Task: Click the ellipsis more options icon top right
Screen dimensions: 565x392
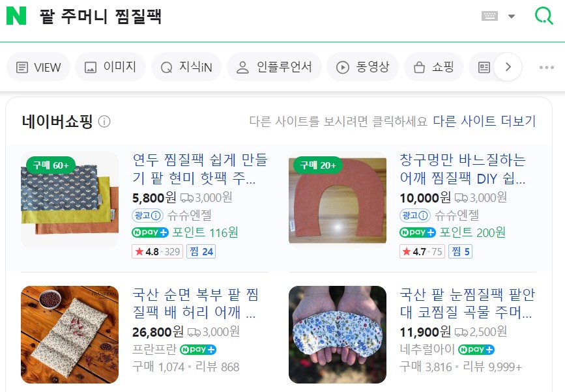Action: (545, 66)
